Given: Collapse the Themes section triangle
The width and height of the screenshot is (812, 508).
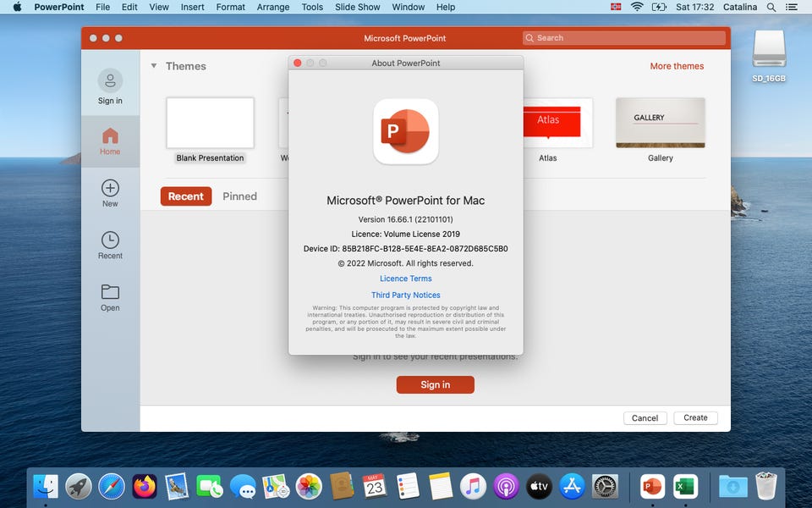Looking at the screenshot, I should click(x=154, y=66).
